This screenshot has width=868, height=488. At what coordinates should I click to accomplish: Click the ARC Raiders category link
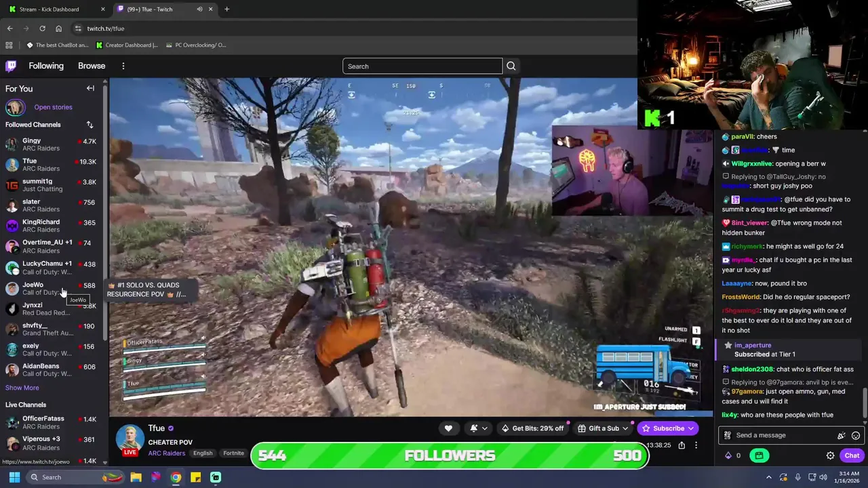[167, 453]
